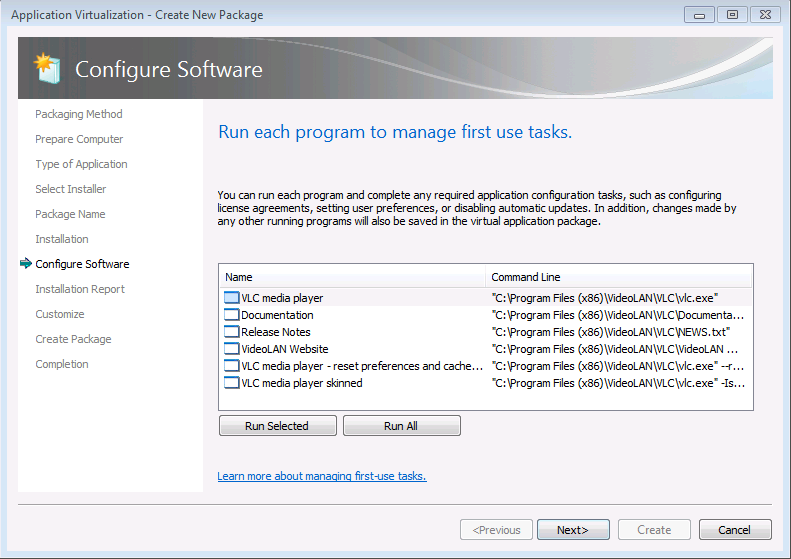Click command line ending in VideoLAN ...
Viewport: 791px width, 559px height.
tap(615, 349)
